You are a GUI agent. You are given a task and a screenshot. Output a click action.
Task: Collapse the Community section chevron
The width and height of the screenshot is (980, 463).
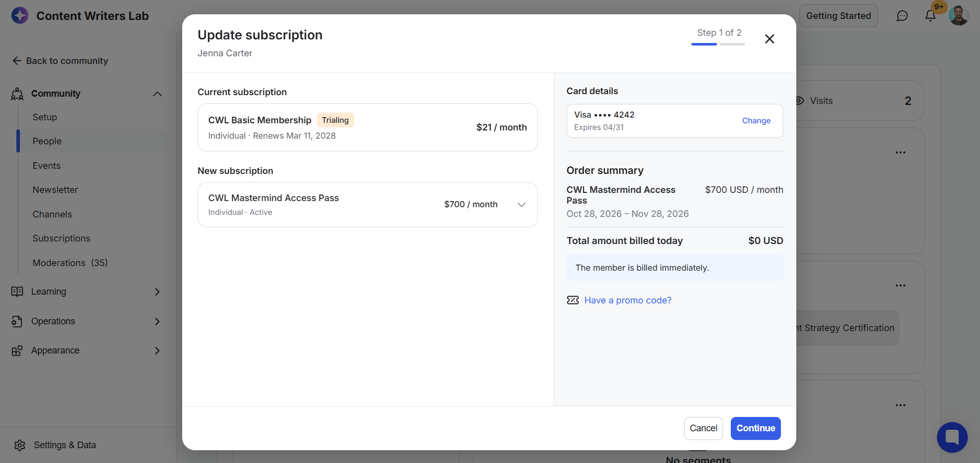157,94
